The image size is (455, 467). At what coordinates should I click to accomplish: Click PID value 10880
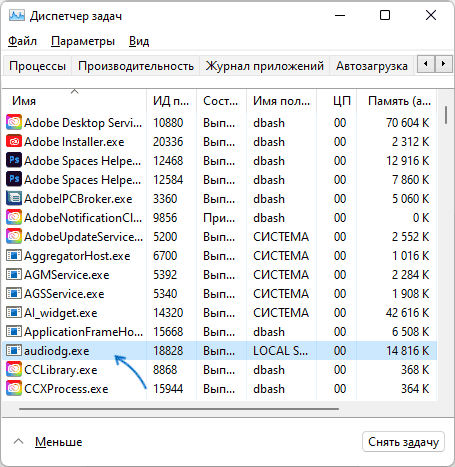click(168, 123)
